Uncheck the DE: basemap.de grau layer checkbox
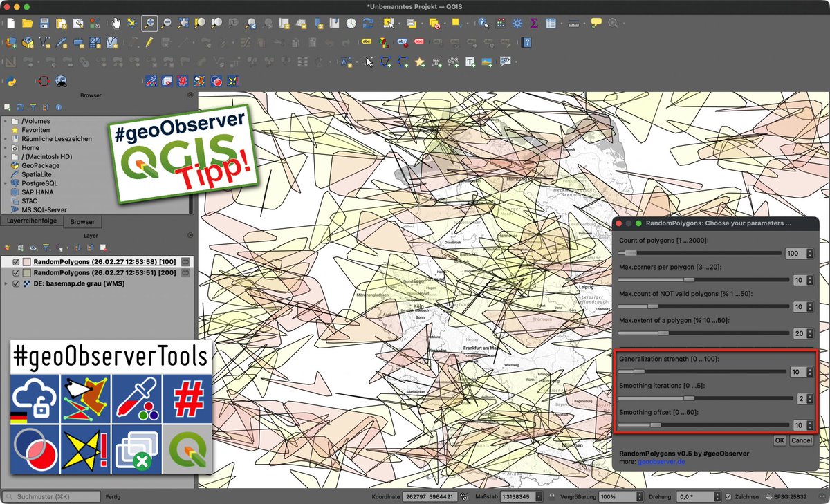The image size is (830, 504). point(16,283)
